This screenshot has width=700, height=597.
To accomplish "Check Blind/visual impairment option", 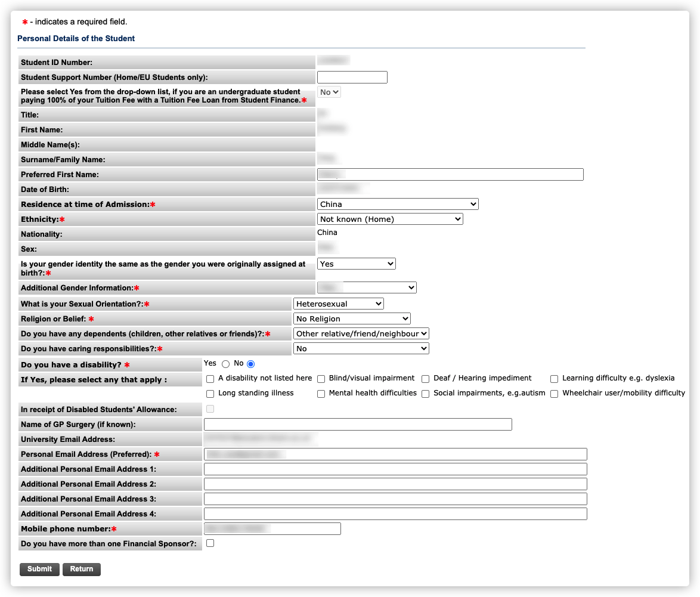I will 321,379.
